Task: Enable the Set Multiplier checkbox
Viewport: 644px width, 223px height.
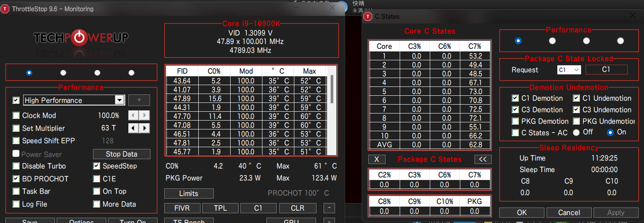Action: pos(16,128)
